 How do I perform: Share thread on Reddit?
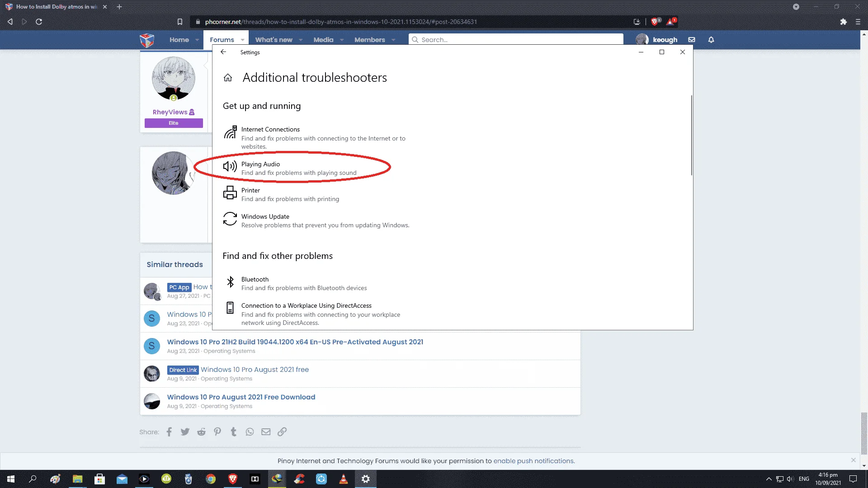201,432
